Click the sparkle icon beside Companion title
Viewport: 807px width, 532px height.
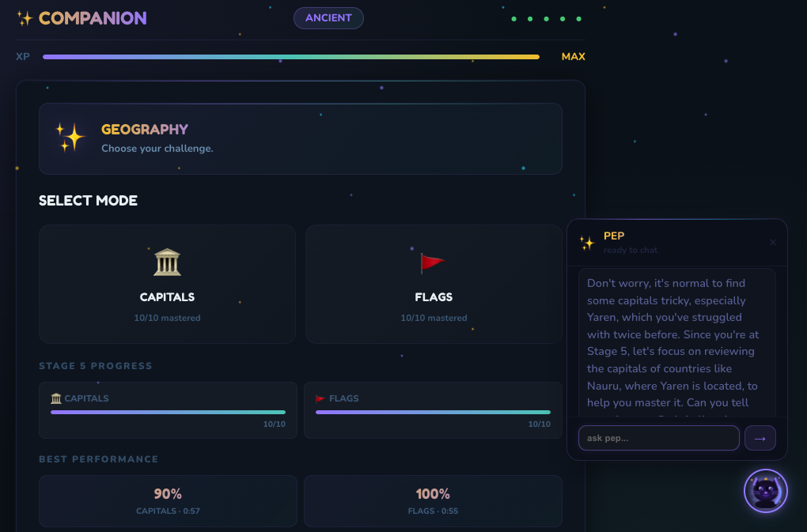tap(25, 18)
